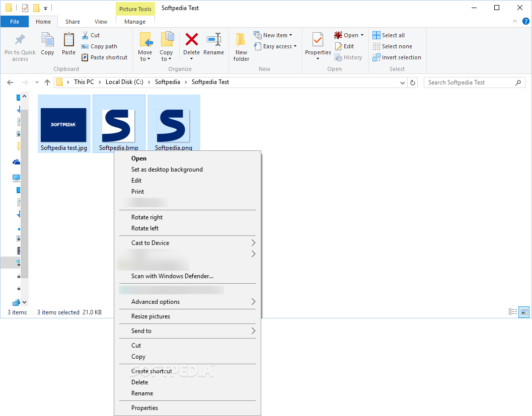Open the recent locations dropdown arrow

click(x=37, y=82)
